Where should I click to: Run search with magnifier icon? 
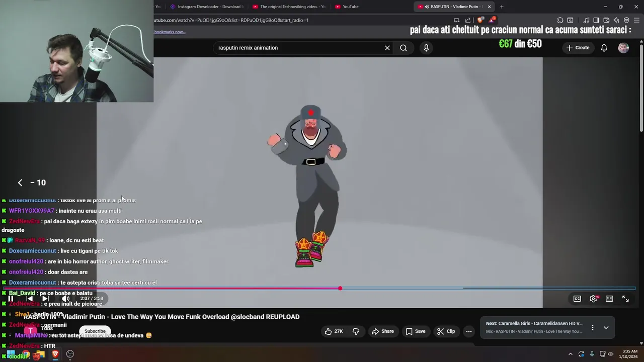coord(404,48)
